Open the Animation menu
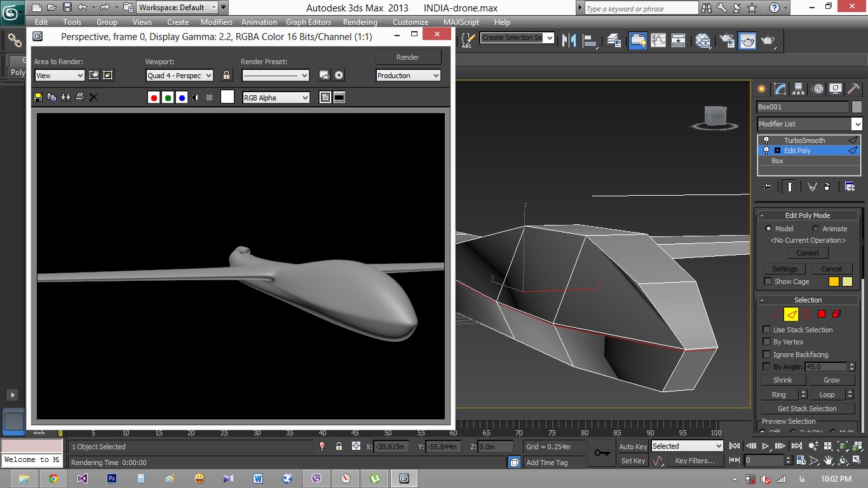This screenshot has height=488, width=868. click(x=259, y=22)
